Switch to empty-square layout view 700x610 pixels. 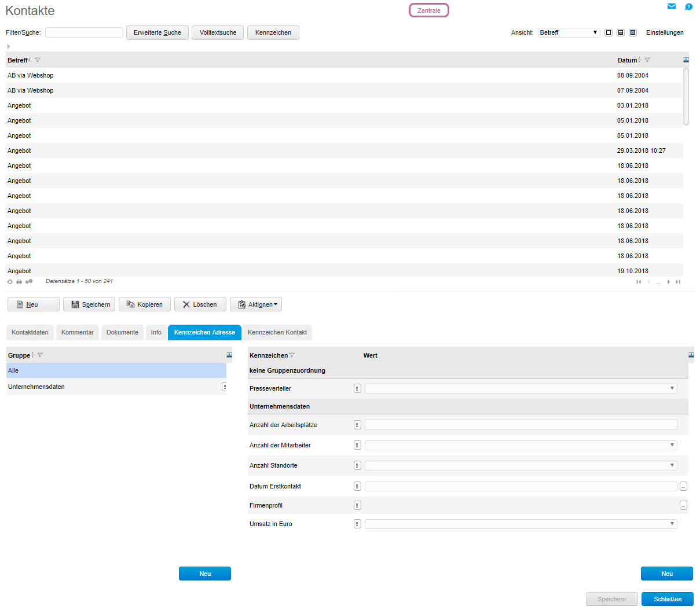[x=609, y=32]
